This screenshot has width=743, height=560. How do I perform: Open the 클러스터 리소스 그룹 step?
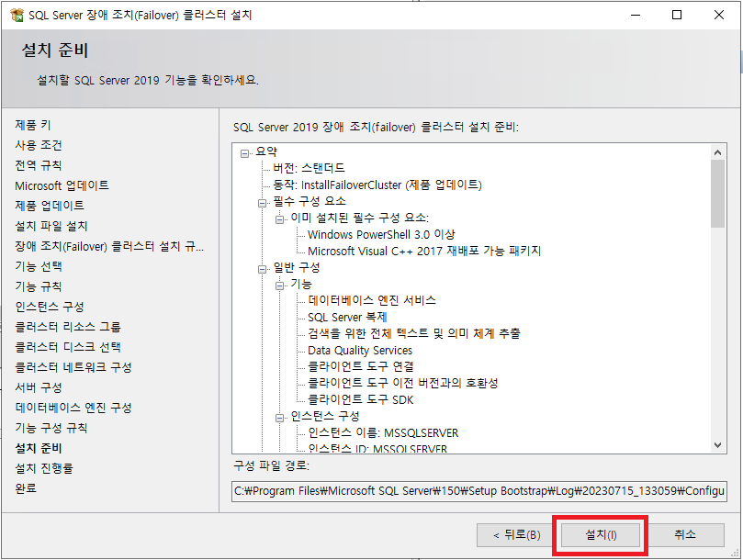[68, 327]
